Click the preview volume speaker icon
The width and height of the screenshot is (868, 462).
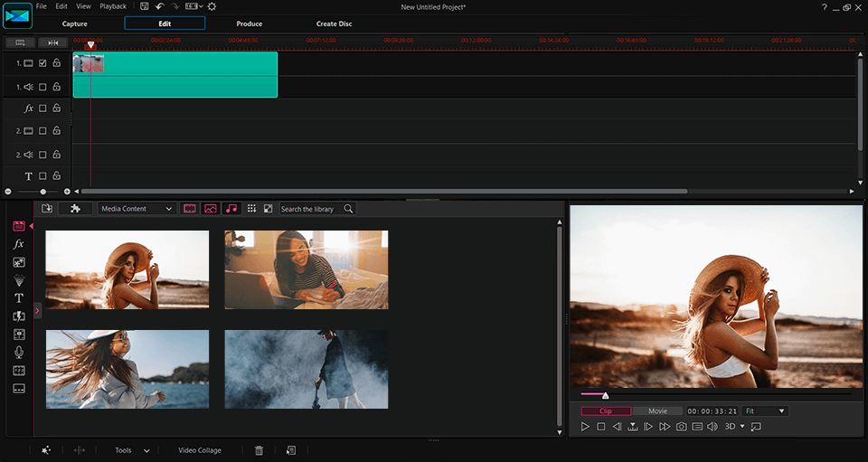(712, 427)
